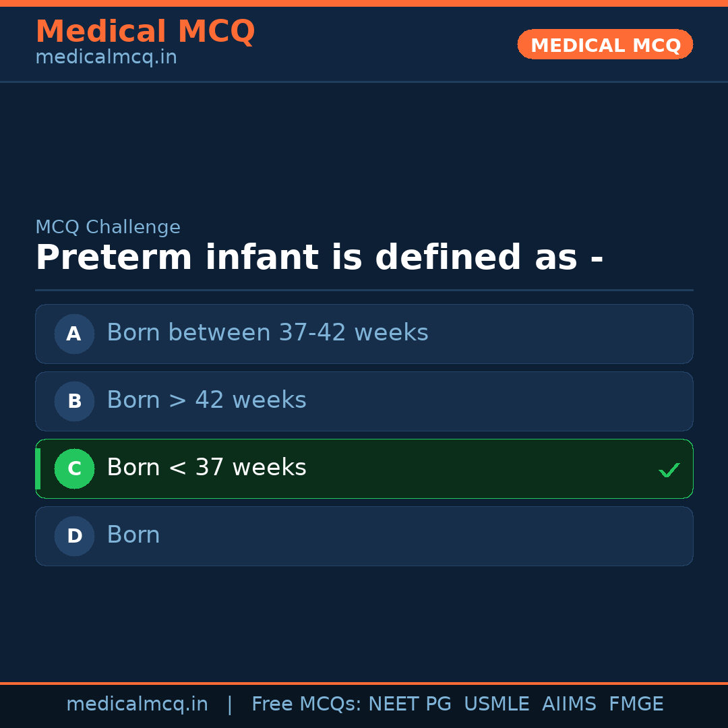The image size is (728, 728).
Task: Click the green C option circle
Action: pyautogui.click(x=74, y=468)
